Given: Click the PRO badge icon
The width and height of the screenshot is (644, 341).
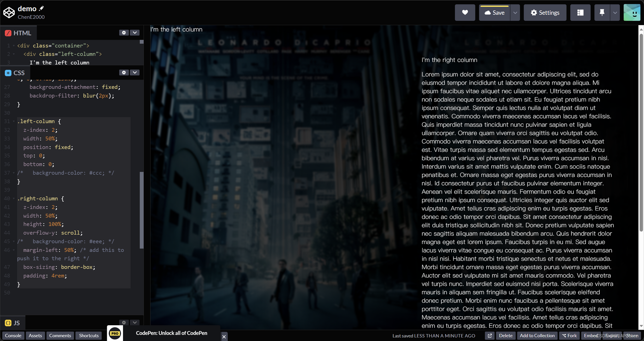Looking at the screenshot, I should tap(115, 333).
